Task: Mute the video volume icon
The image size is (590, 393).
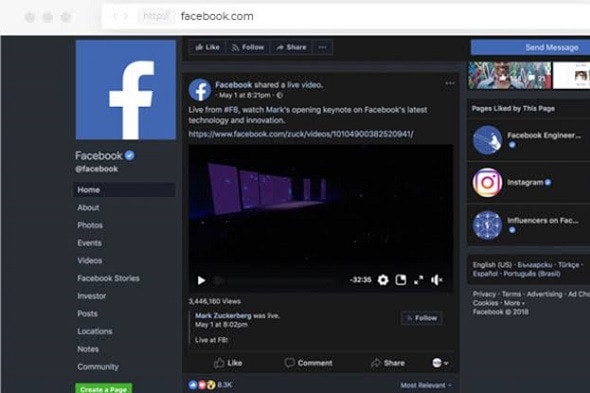Action: (436, 280)
